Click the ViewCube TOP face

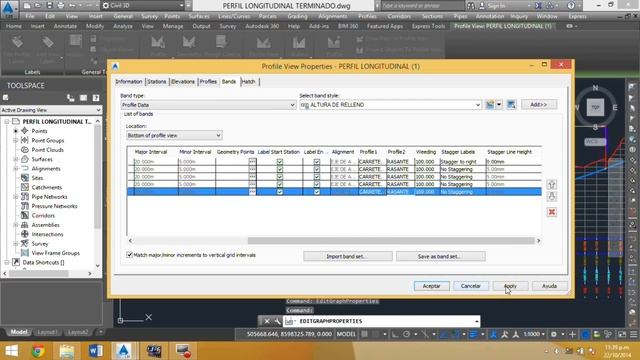click(595, 107)
